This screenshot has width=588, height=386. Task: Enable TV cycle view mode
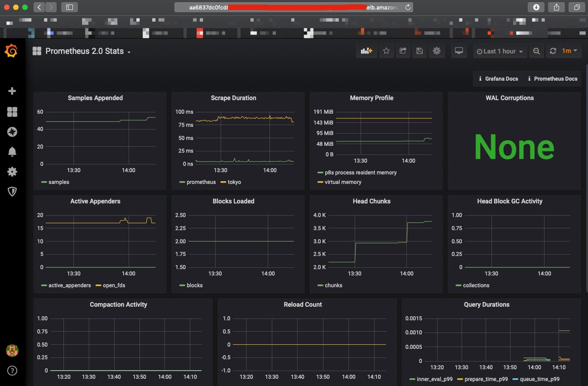[x=458, y=51]
